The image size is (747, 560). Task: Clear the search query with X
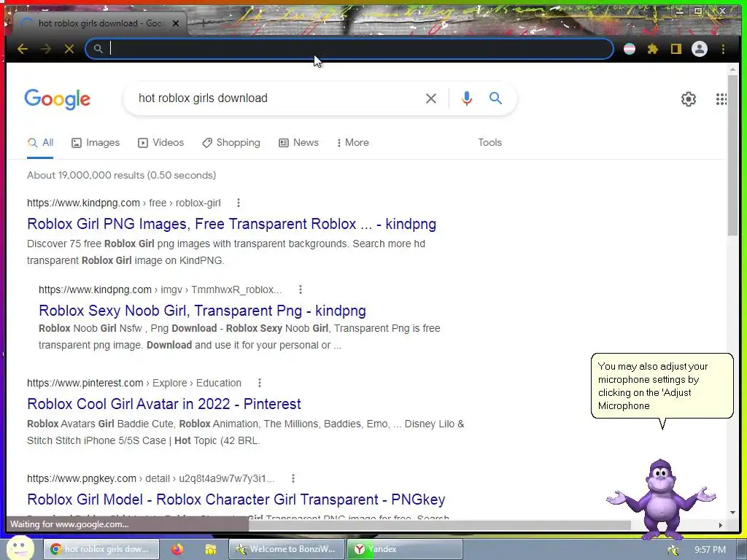pyautogui.click(x=430, y=98)
